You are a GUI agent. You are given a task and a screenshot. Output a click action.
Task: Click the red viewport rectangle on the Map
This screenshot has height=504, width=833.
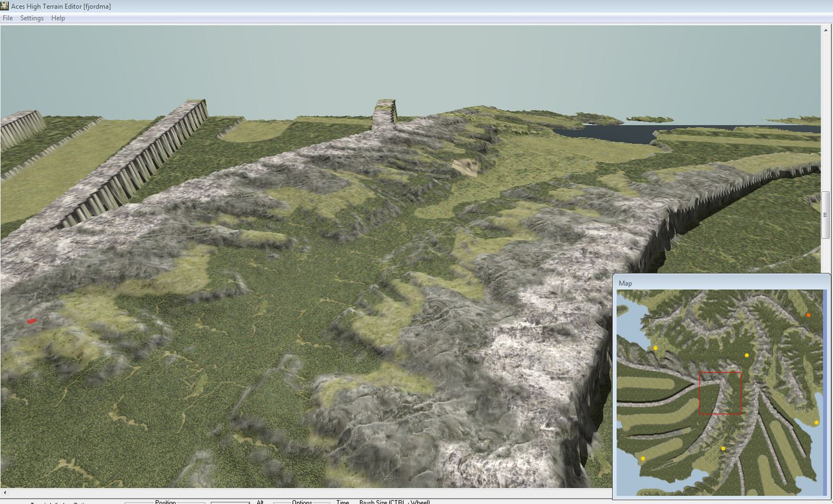[720, 393]
